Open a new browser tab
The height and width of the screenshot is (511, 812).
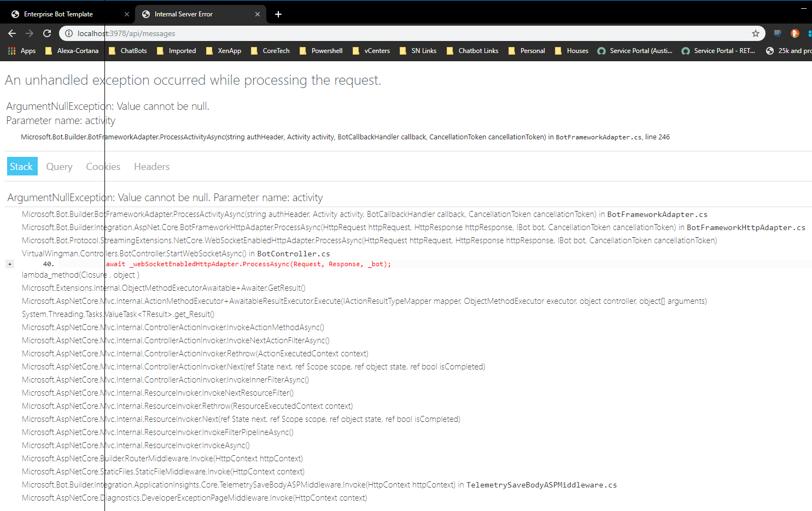coord(278,14)
